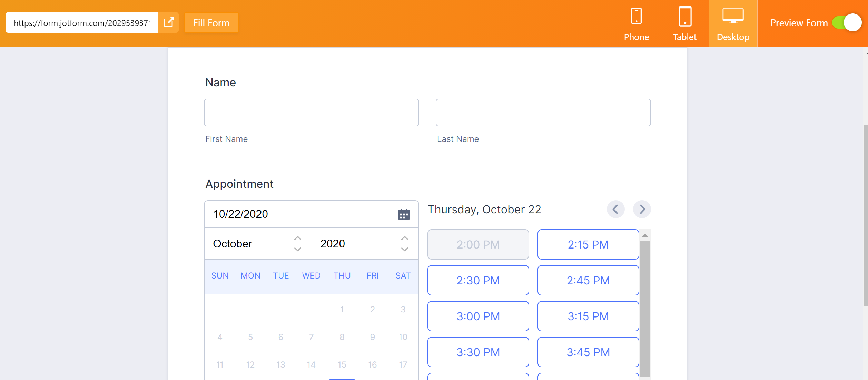Viewport: 868px width, 380px height.
Task: Click the Fill Form button
Action: 211,23
